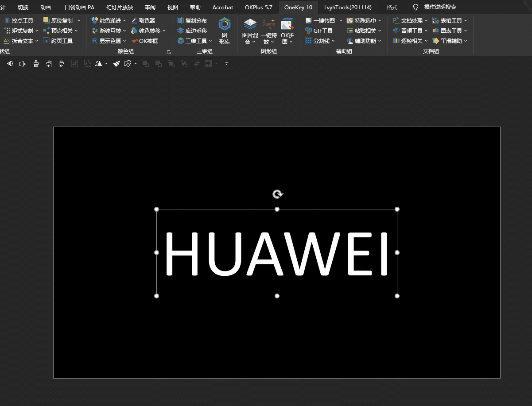Expand the 三维工具 dropdown

[x=210, y=41]
